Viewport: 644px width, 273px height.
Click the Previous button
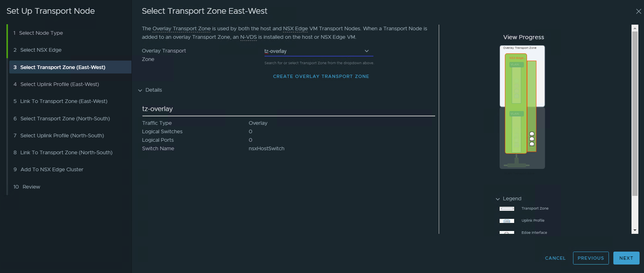pos(591,258)
